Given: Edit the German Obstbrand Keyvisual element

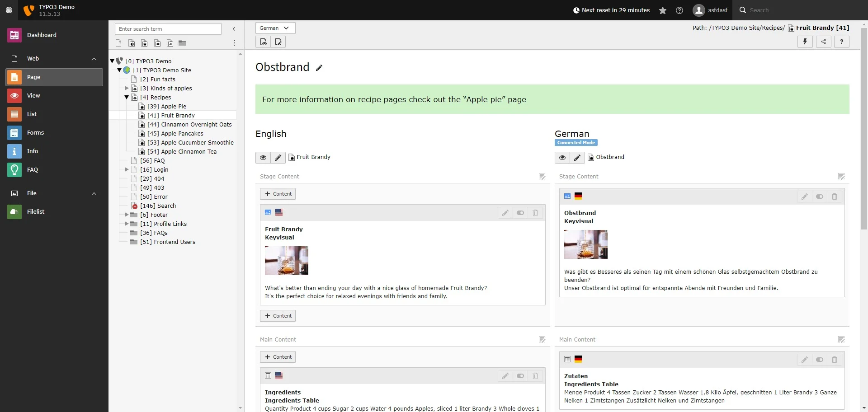Looking at the screenshot, I should (x=804, y=197).
